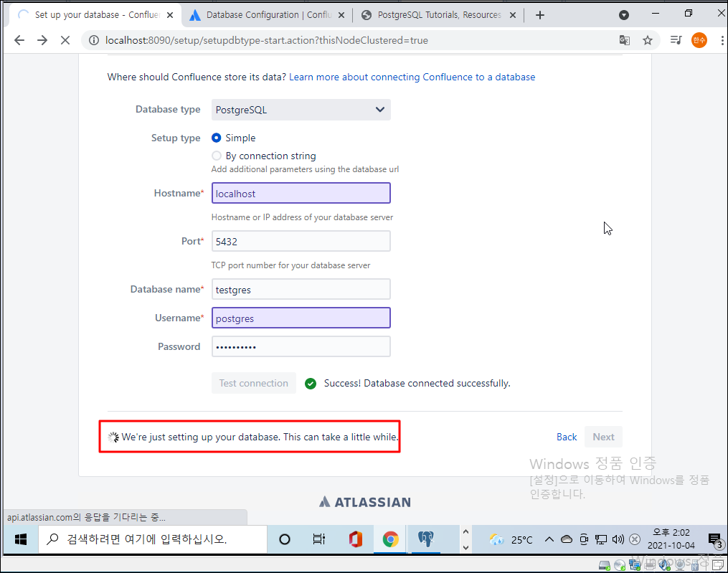Close the 'Set up your database' tab

(x=170, y=15)
